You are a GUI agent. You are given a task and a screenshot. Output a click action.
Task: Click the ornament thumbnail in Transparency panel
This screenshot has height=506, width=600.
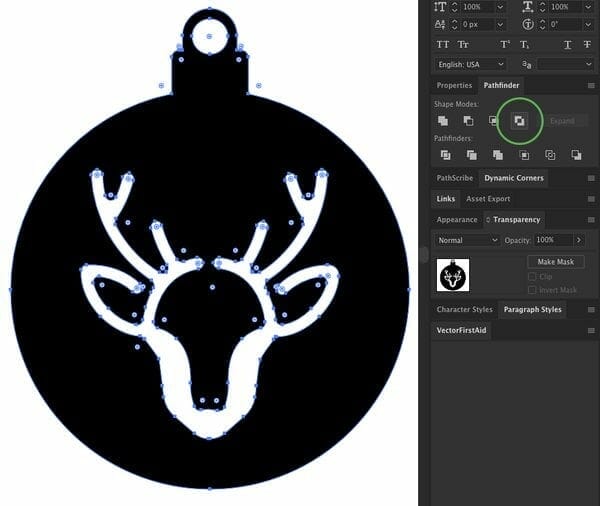pos(454,275)
